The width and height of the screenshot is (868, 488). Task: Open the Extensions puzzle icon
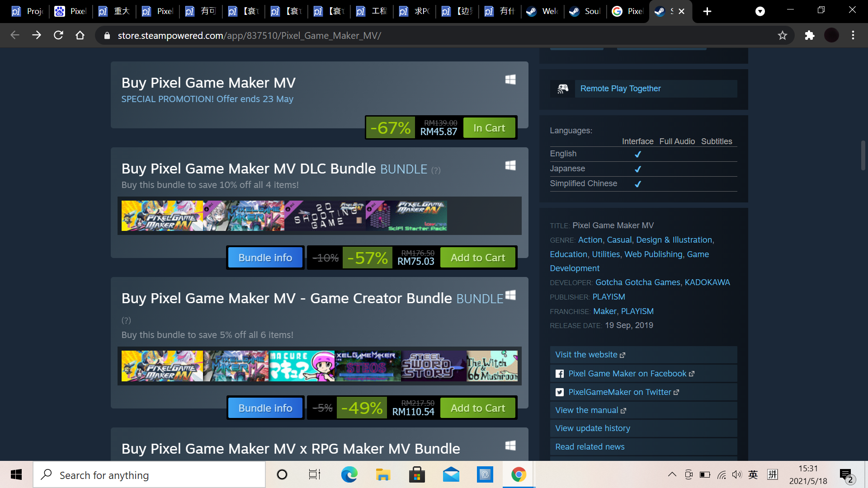[x=810, y=35]
